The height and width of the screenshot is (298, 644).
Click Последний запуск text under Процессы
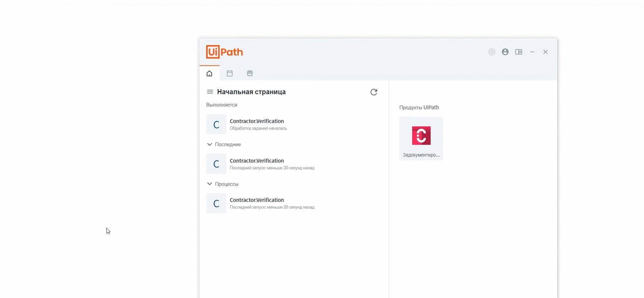coord(272,207)
